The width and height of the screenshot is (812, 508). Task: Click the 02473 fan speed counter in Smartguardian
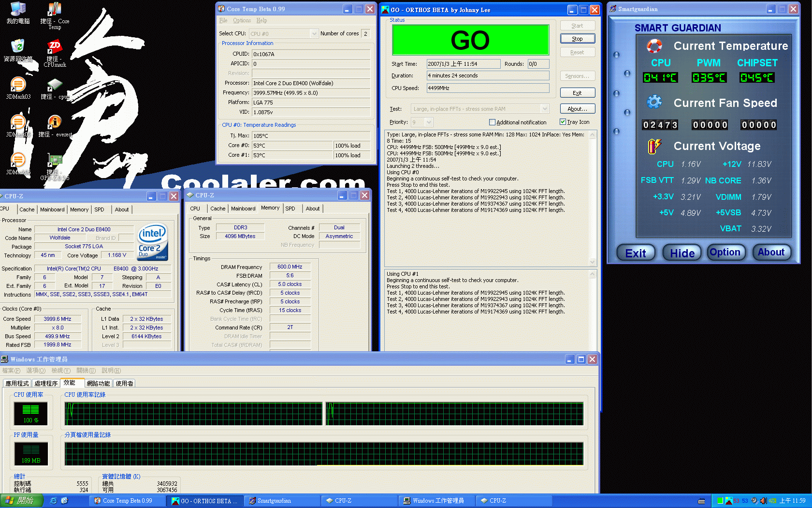[x=660, y=125]
